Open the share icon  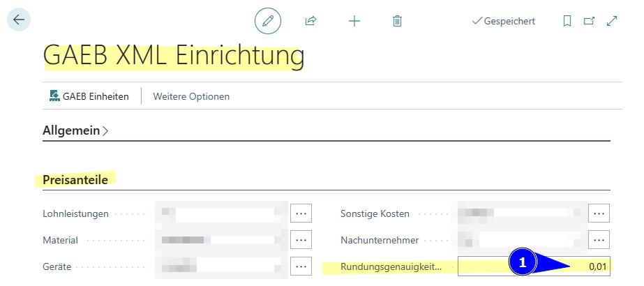coord(310,20)
